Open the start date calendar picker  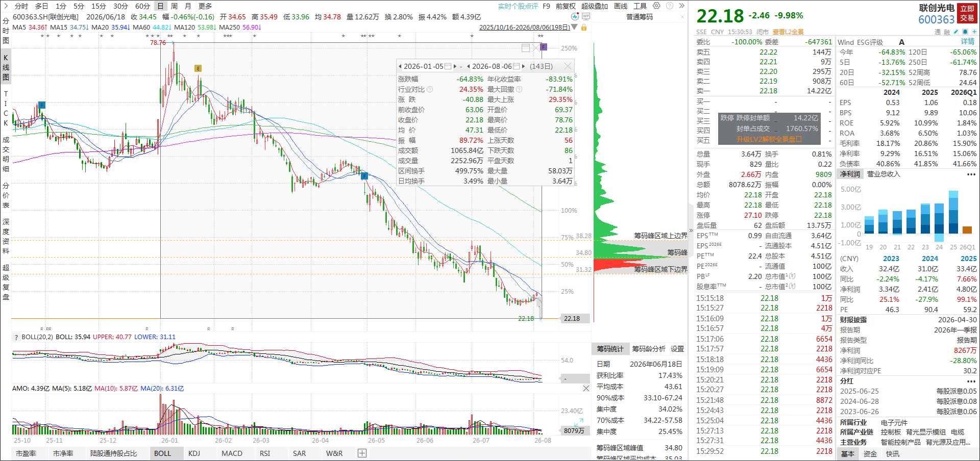(x=448, y=66)
